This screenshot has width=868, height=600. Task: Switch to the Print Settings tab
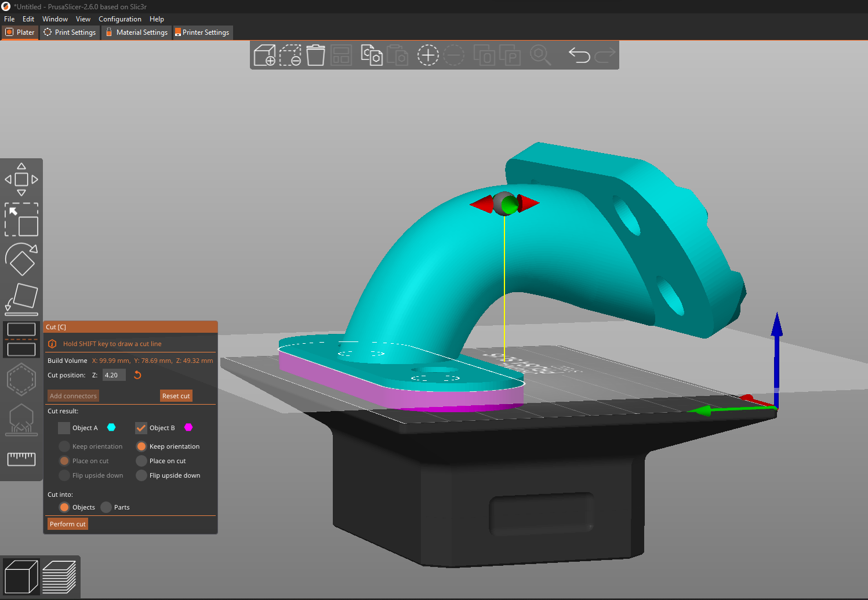pos(70,32)
